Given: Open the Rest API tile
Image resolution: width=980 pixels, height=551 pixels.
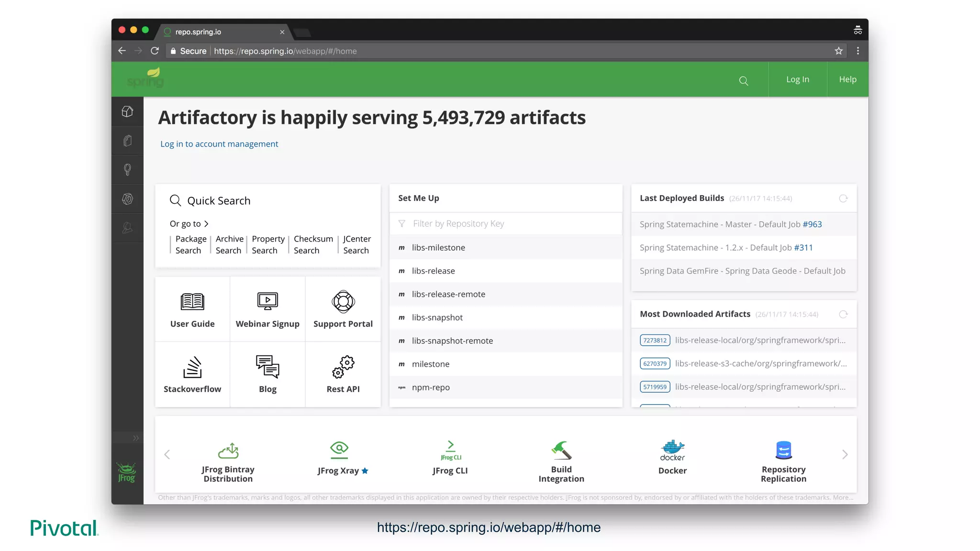Looking at the screenshot, I should coord(343,375).
